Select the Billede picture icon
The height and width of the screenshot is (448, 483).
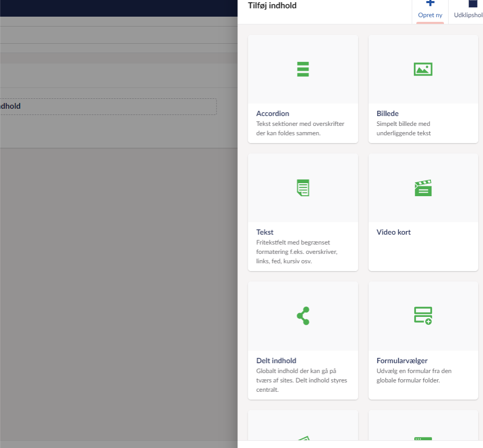pos(423,69)
